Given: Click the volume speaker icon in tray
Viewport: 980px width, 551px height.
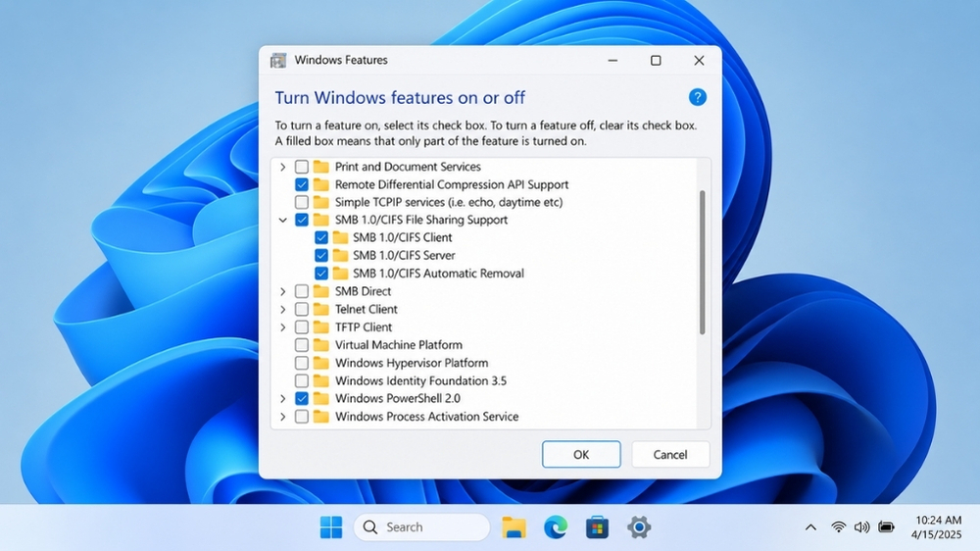Looking at the screenshot, I should 861,527.
